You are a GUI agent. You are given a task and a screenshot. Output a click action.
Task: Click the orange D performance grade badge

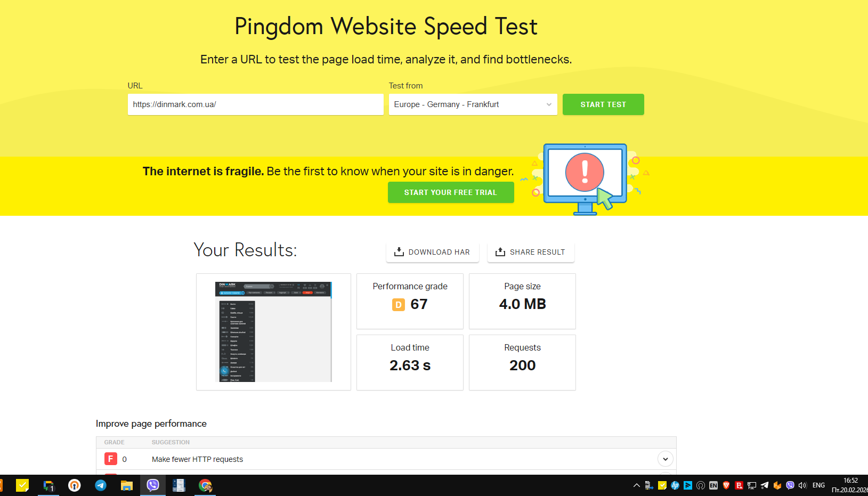pyautogui.click(x=398, y=304)
